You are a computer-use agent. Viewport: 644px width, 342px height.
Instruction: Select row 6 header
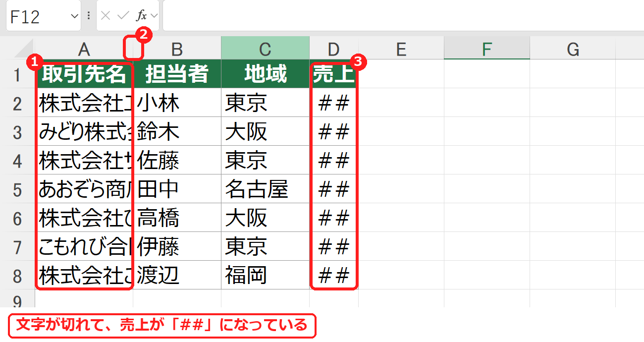click(17, 218)
